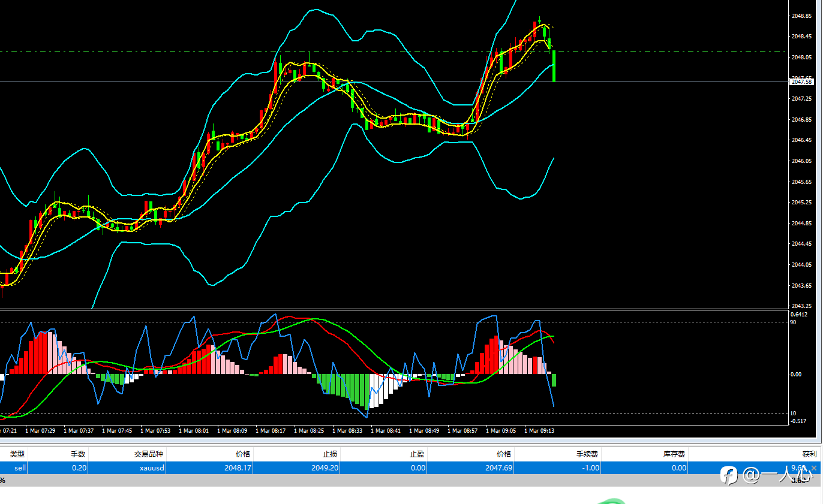This screenshot has width=823, height=504.
Task: Close the xauusd sell order with the X
Action: 814,468
